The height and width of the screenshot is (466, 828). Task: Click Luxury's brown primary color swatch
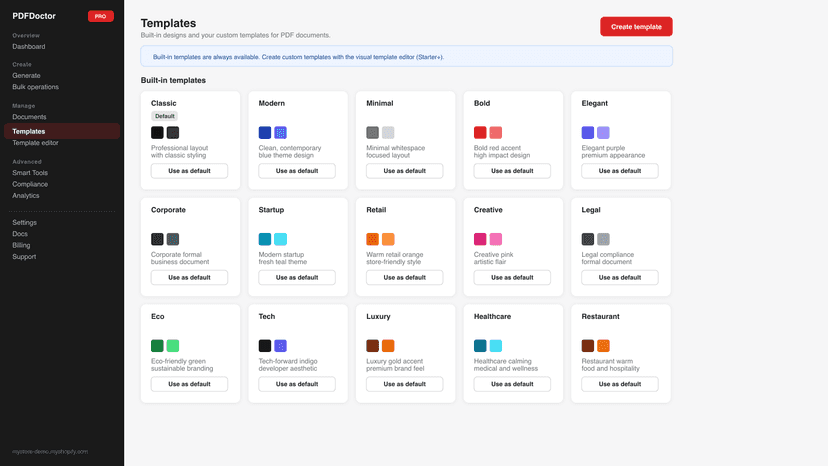click(x=373, y=346)
